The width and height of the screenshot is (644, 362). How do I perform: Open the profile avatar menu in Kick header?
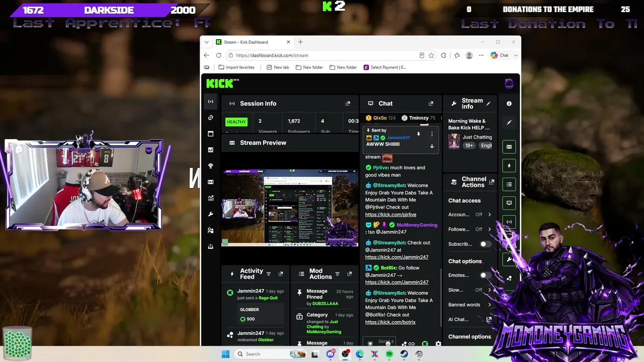[509, 83]
